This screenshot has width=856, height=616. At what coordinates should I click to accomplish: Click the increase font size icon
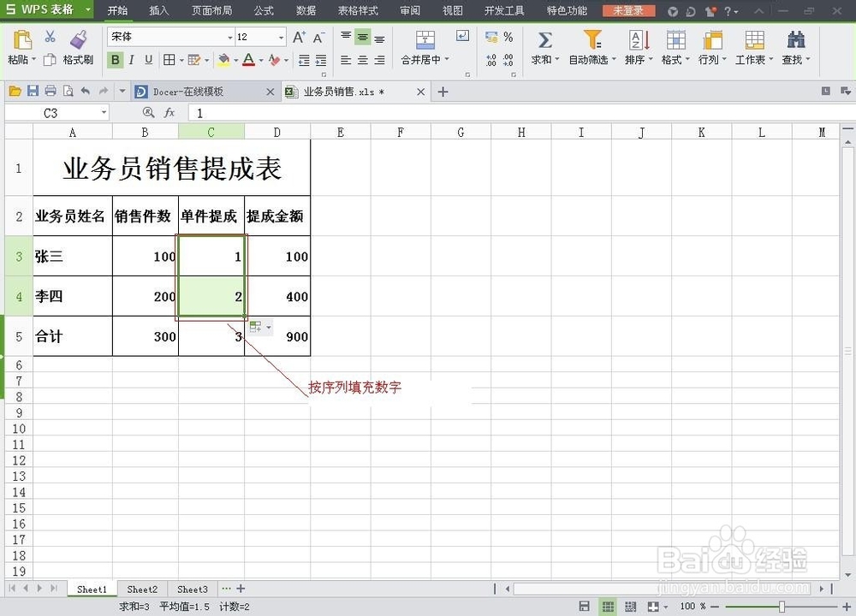299,38
